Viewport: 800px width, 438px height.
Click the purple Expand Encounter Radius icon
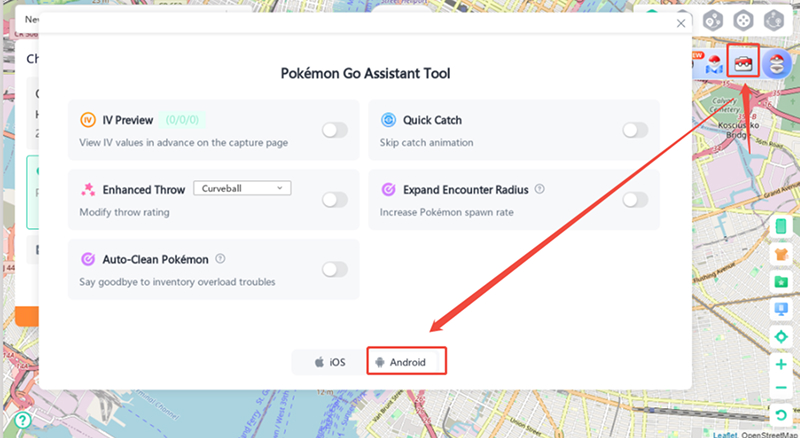[x=388, y=189]
